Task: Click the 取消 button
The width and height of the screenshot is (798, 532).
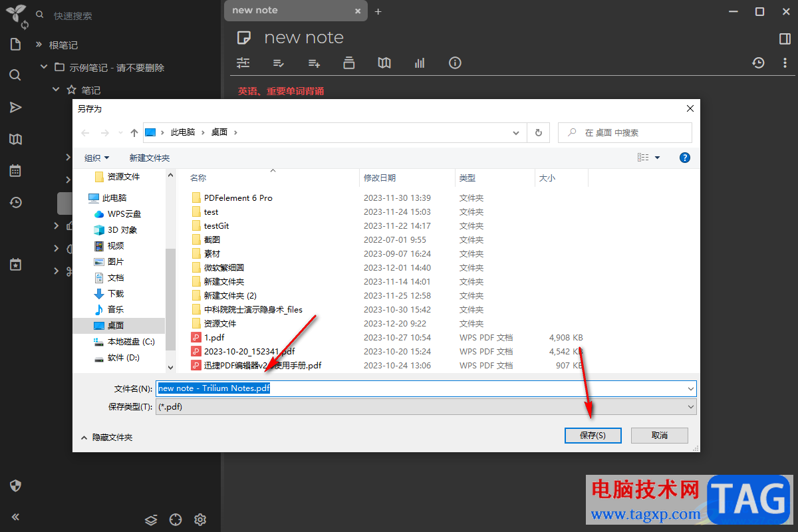Action: click(659, 435)
